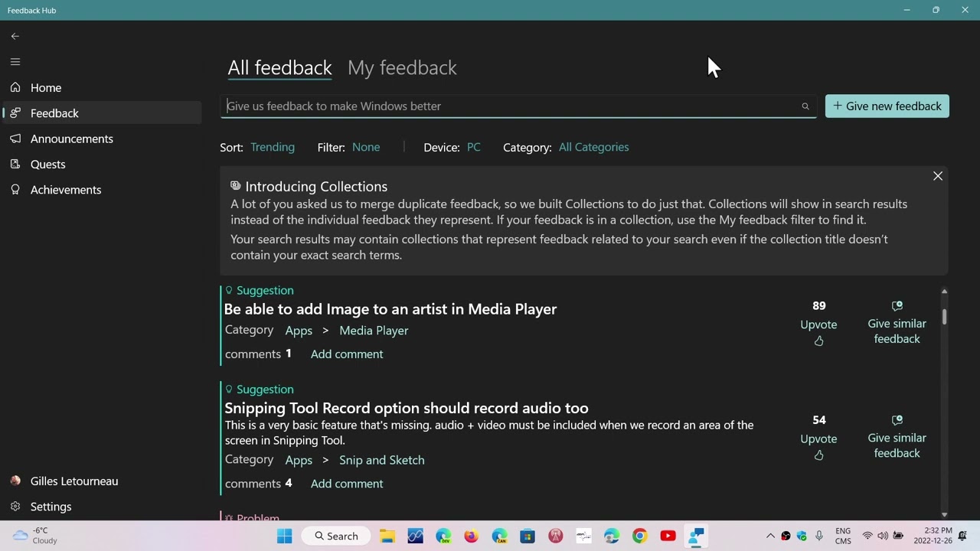The width and height of the screenshot is (980, 551).
Task: Open Quests in the sidebar
Action: (101, 165)
